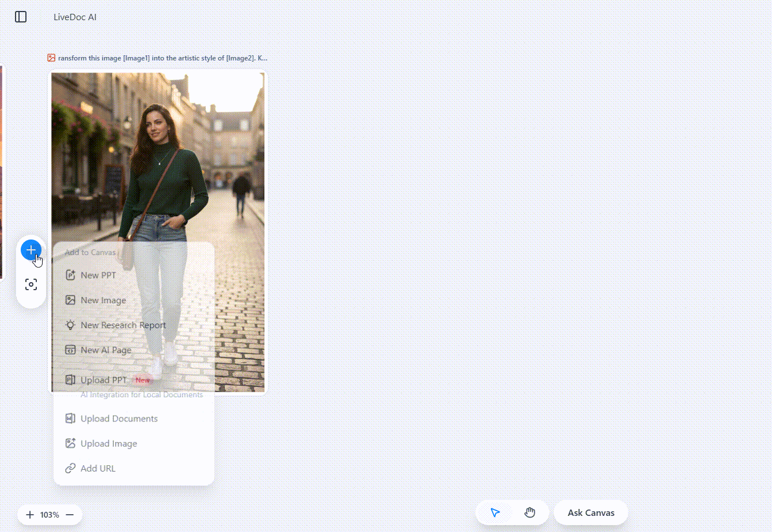Click the lightbulb New Research Report icon
The height and width of the screenshot is (532, 772).
pos(70,325)
